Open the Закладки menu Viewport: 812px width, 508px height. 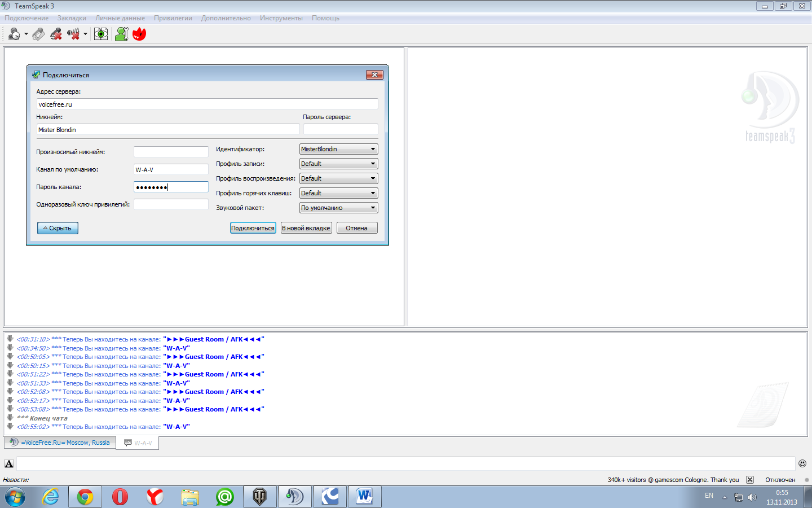click(x=72, y=18)
